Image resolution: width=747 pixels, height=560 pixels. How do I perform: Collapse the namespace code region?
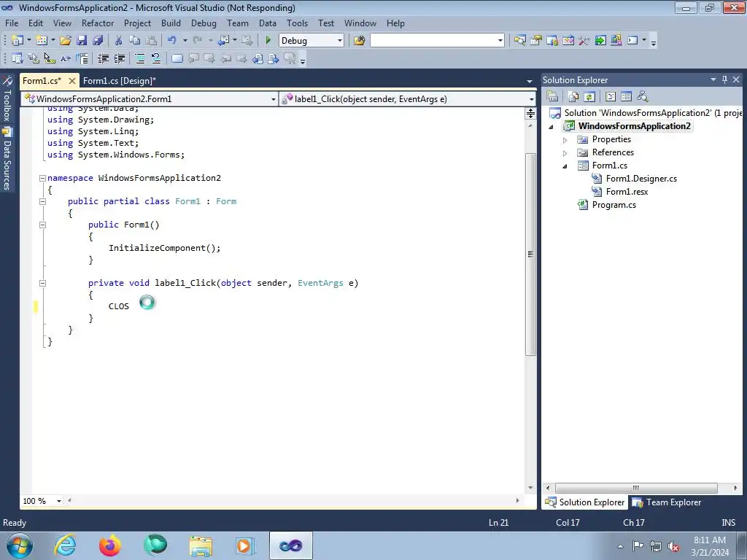click(x=42, y=178)
